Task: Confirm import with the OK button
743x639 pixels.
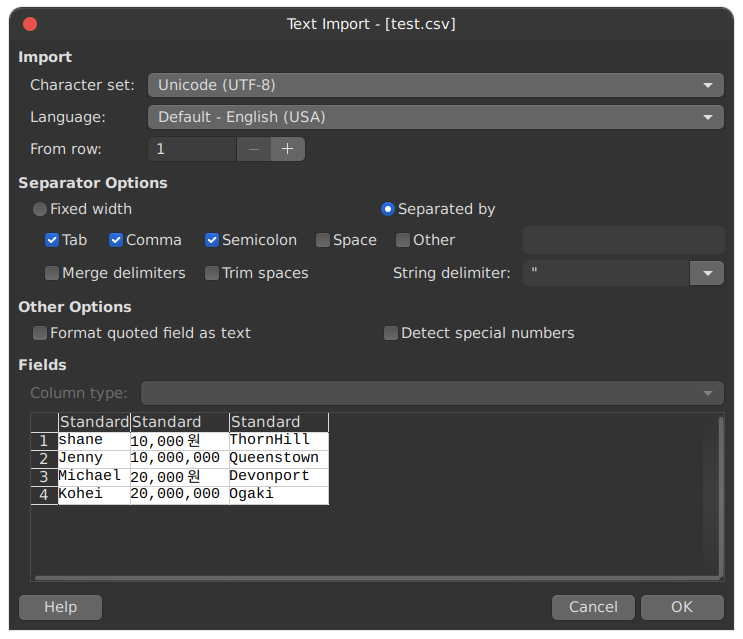Action: click(x=682, y=607)
